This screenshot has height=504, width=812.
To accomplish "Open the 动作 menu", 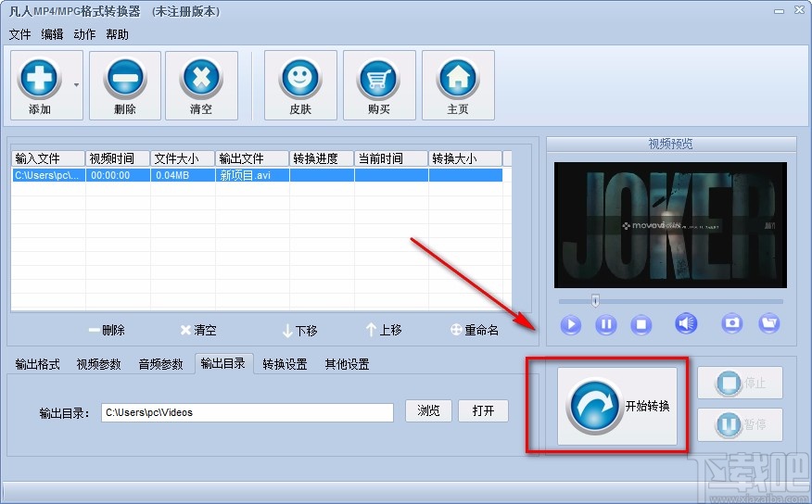I will pyautogui.click(x=84, y=34).
